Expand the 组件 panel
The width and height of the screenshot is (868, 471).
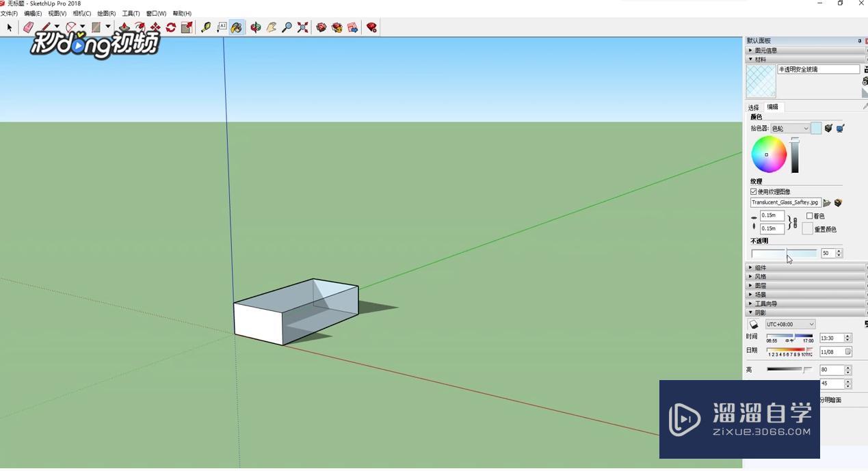pos(804,268)
